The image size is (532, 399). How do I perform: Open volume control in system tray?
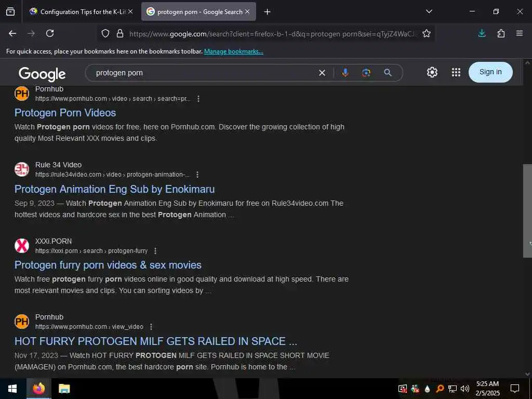(465, 389)
